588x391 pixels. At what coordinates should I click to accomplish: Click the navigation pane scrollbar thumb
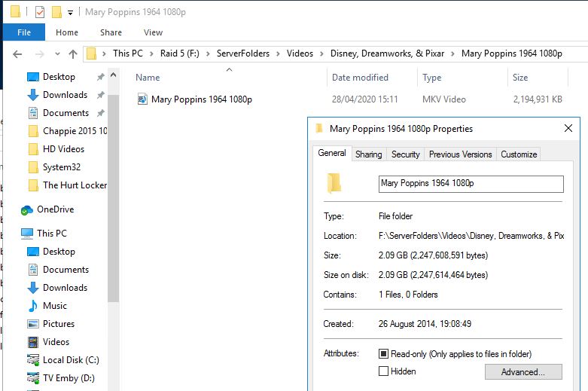point(113,198)
